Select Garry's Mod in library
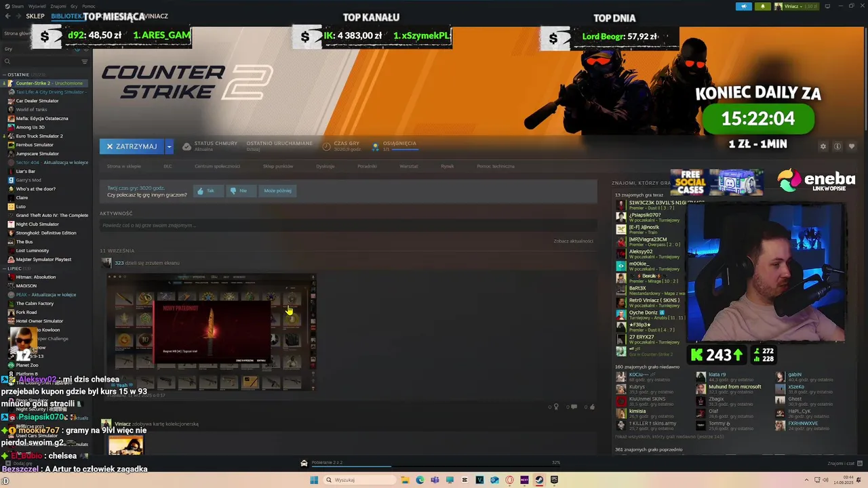The height and width of the screenshot is (488, 868). 28,180
